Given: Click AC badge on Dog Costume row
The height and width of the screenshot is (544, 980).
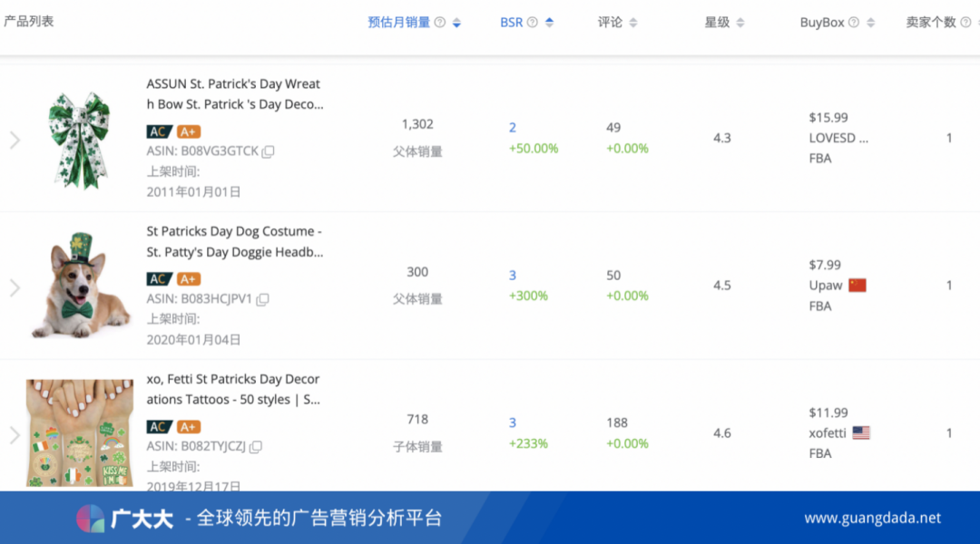Looking at the screenshot, I should pyautogui.click(x=159, y=279).
